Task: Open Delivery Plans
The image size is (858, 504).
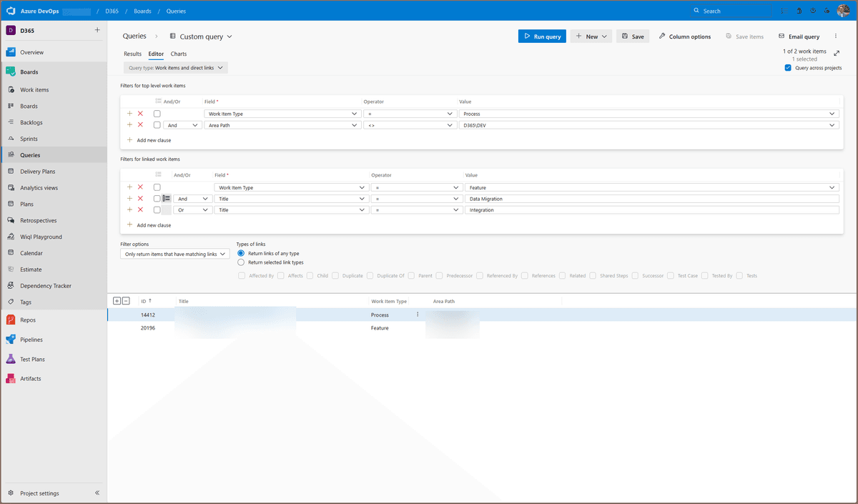Action: click(54, 172)
